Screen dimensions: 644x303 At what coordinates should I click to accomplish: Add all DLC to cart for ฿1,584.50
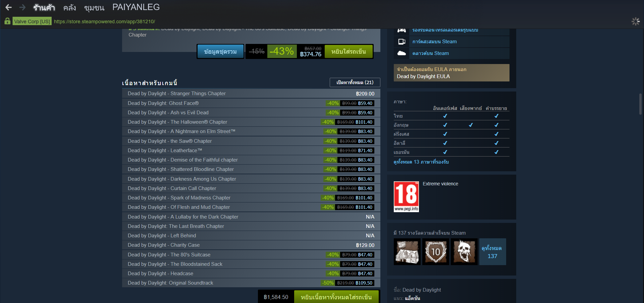(x=336, y=297)
